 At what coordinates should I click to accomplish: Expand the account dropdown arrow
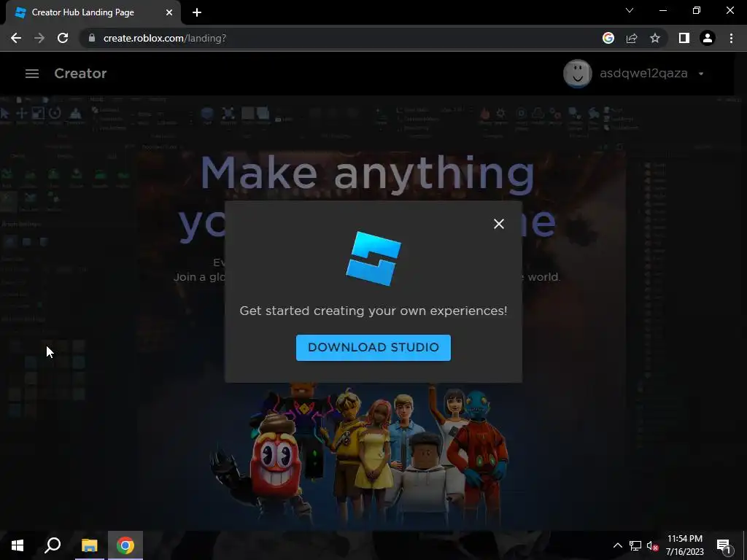pos(701,74)
